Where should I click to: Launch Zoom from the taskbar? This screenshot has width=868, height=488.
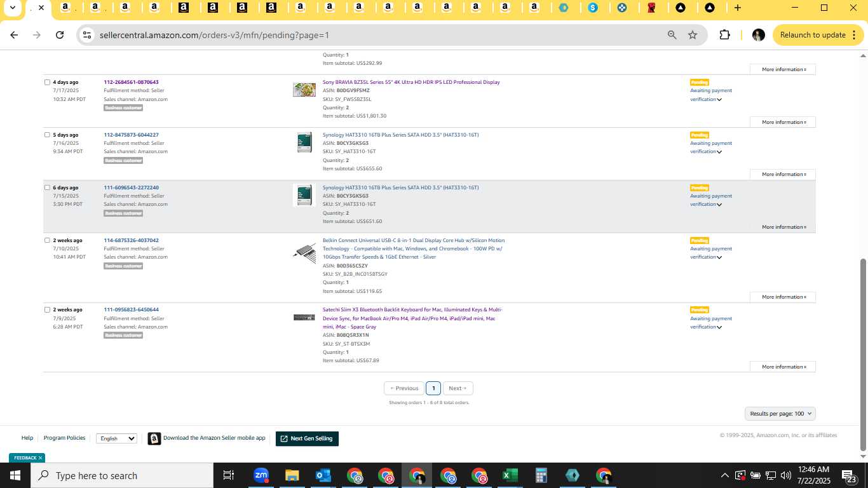click(x=261, y=475)
